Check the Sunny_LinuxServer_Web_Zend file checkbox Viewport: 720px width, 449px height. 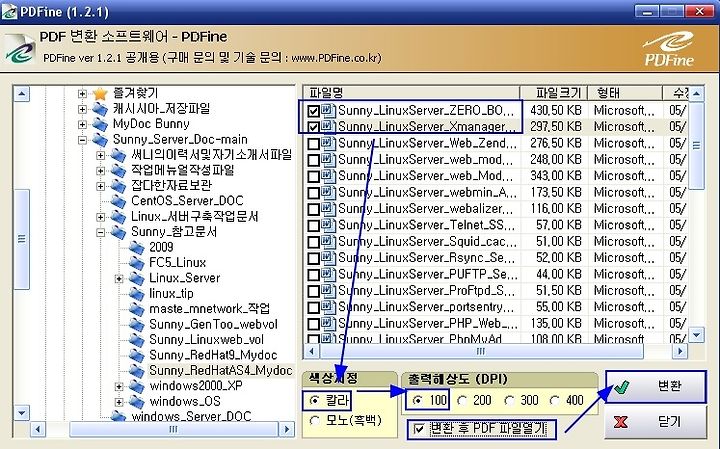point(314,144)
